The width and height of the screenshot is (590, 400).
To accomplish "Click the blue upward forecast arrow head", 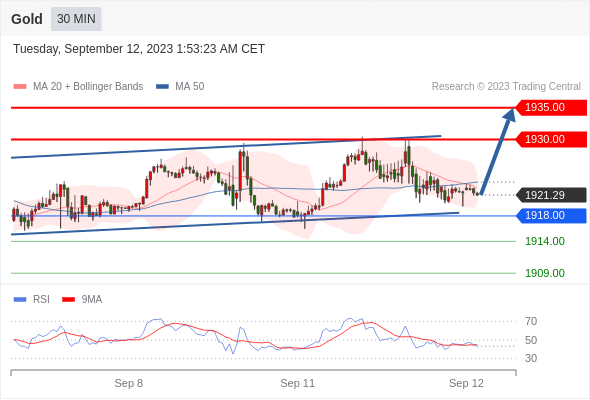I will point(509,115).
